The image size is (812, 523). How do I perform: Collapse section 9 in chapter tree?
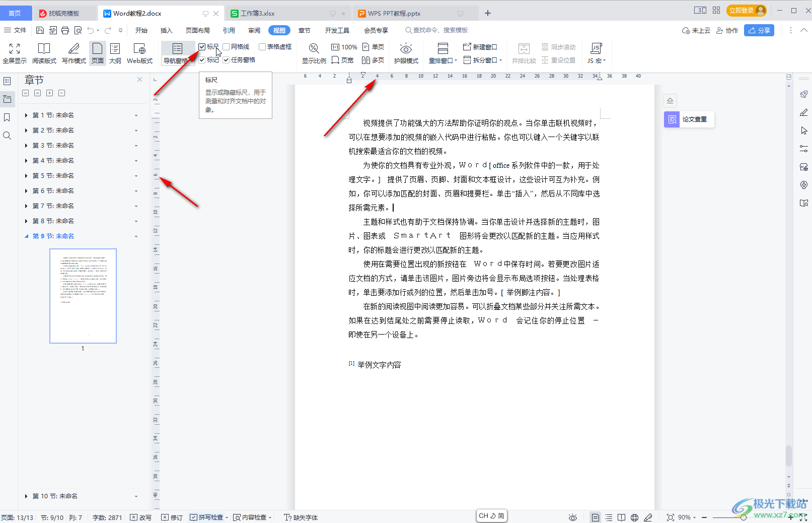[26, 236]
